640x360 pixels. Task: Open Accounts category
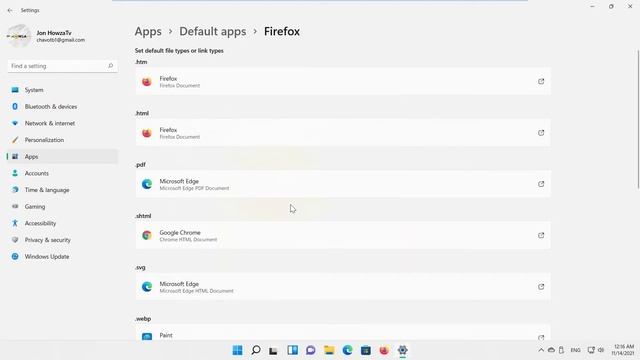62,173
